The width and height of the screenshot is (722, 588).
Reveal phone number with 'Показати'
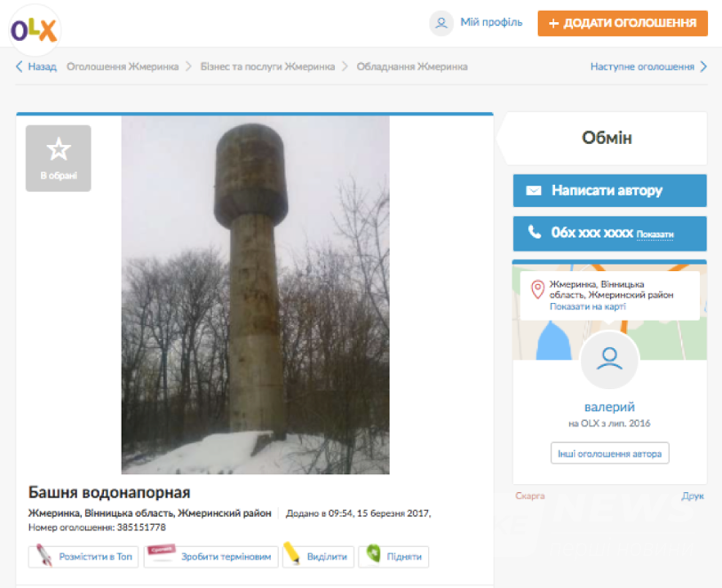(x=655, y=234)
